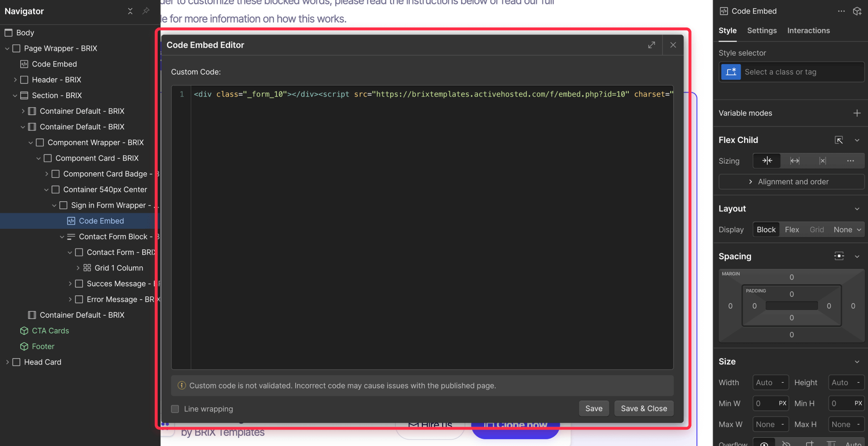
Task: Click inside the custom code editor line 1
Action: (x=432, y=94)
